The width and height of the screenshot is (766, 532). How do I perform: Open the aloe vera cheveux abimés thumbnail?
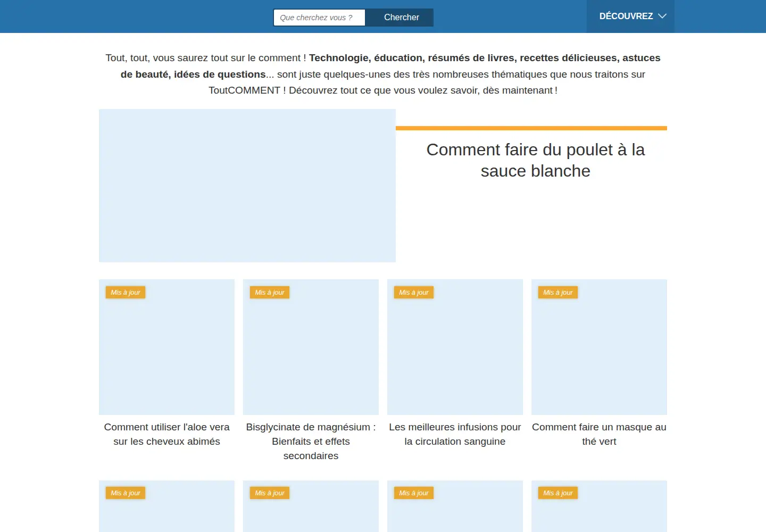[166, 347]
